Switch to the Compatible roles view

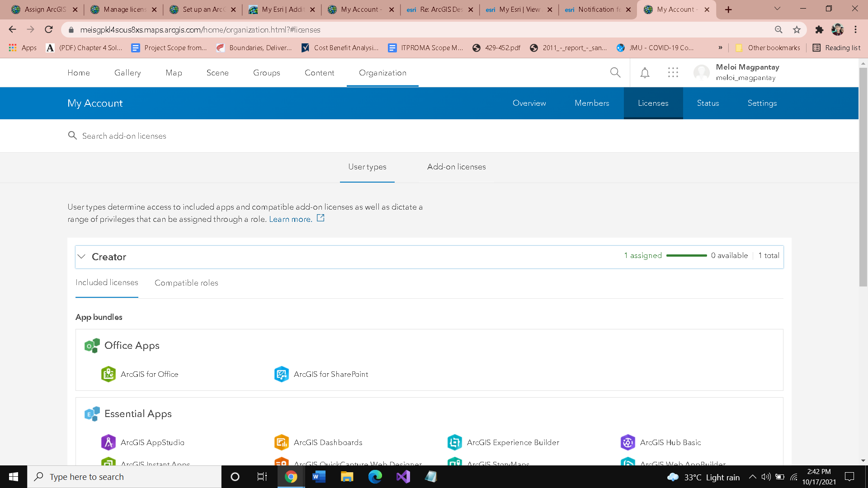(186, 283)
